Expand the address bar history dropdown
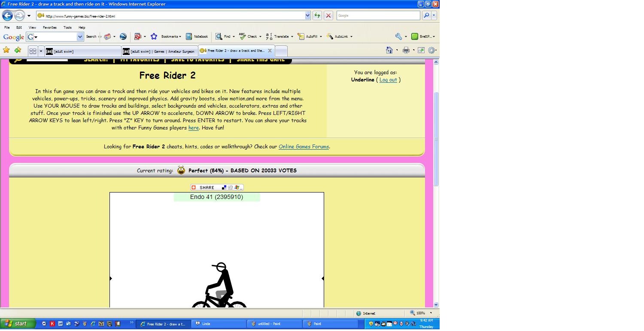The width and height of the screenshot is (644, 331). 307,16
